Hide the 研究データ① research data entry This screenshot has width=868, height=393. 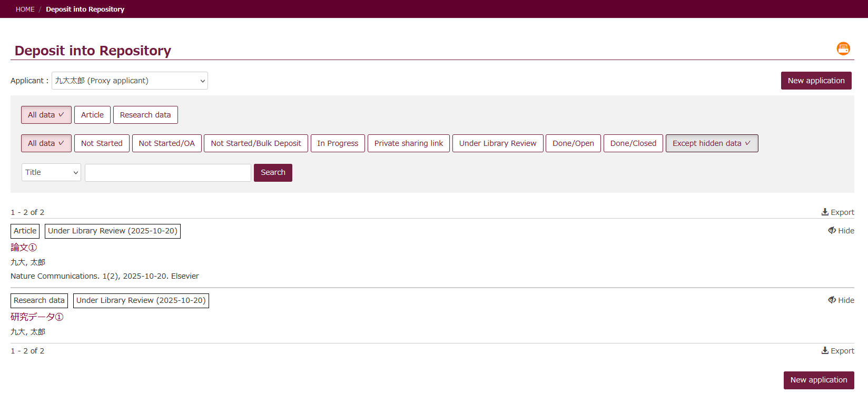tap(841, 300)
